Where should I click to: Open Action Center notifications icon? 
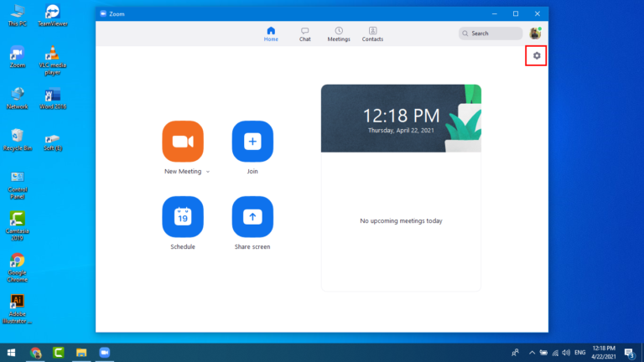629,353
